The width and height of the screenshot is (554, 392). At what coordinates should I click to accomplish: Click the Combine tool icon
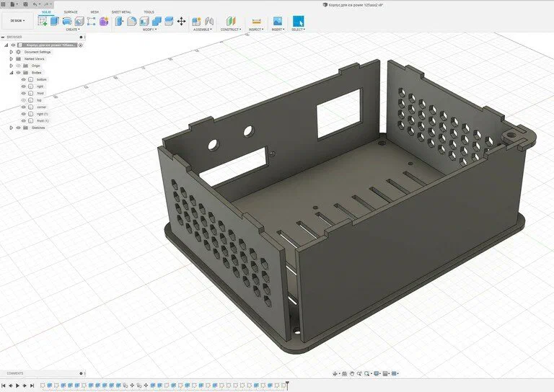tap(157, 21)
